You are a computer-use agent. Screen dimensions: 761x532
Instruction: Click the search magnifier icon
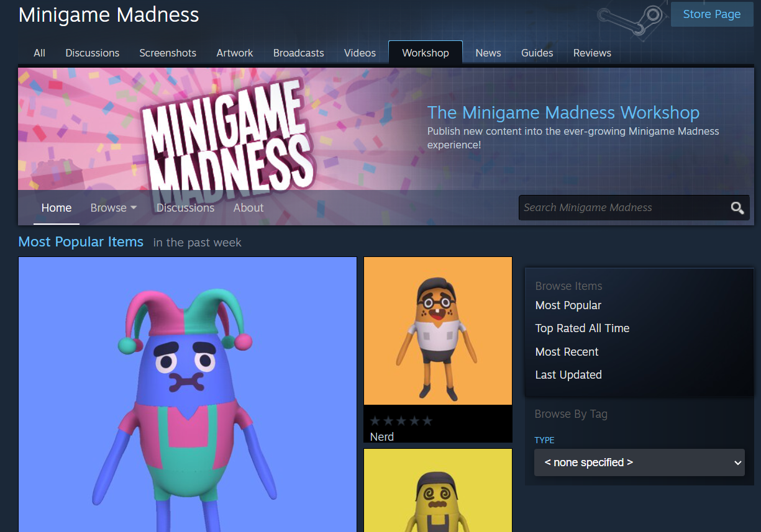point(737,208)
